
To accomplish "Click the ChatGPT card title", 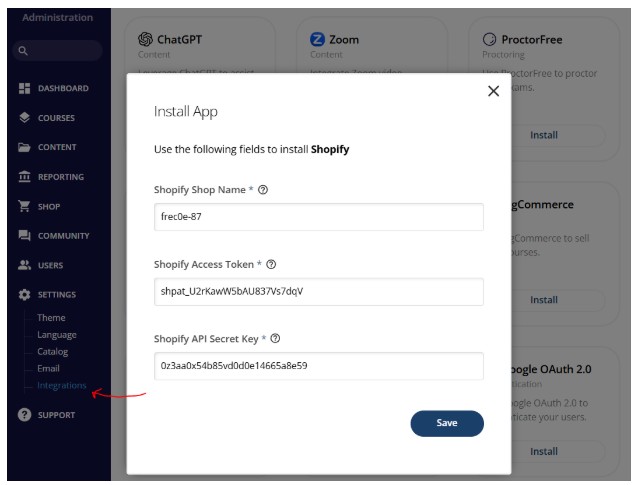I will click(x=179, y=39).
